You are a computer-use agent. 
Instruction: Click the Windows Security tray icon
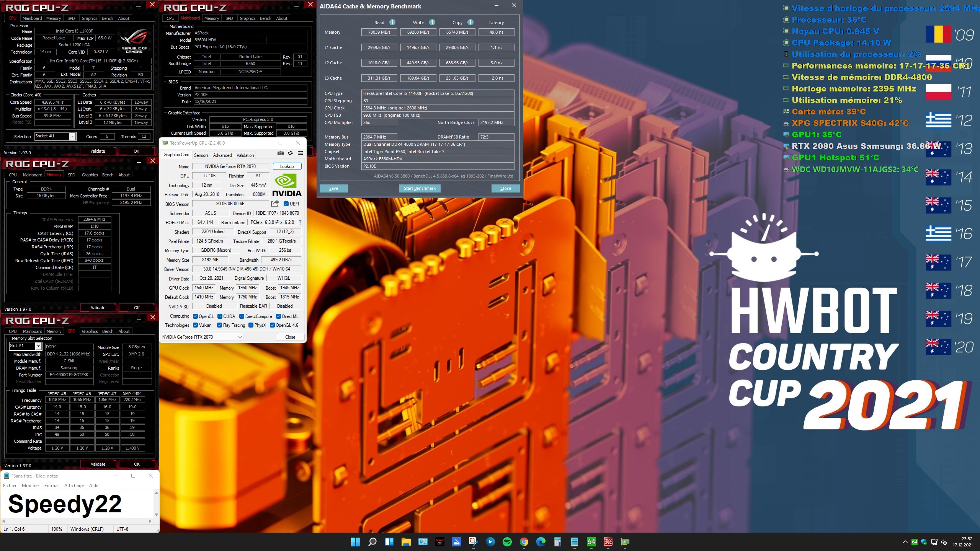pyautogui.click(x=924, y=542)
